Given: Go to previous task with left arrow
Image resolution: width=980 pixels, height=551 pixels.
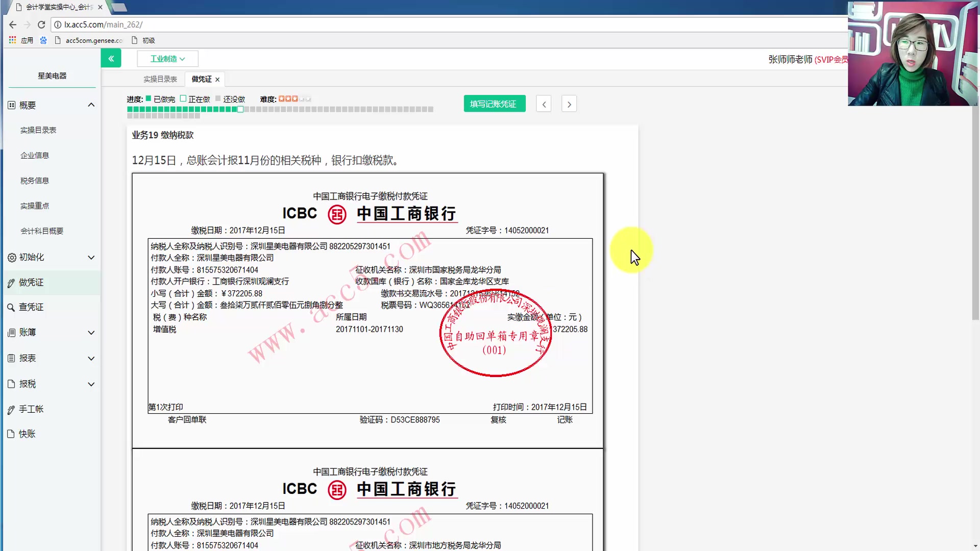Looking at the screenshot, I should (x=544, y=104).
